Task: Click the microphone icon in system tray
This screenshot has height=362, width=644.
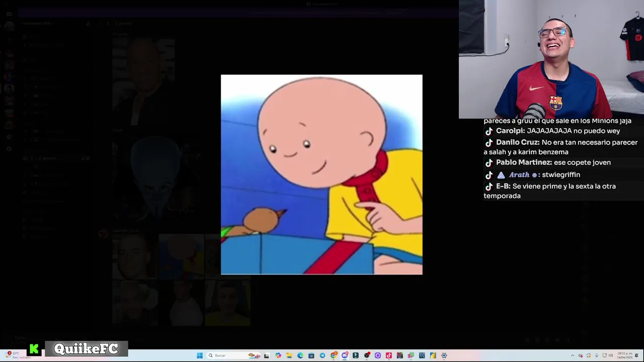Action: pos(597,355)
